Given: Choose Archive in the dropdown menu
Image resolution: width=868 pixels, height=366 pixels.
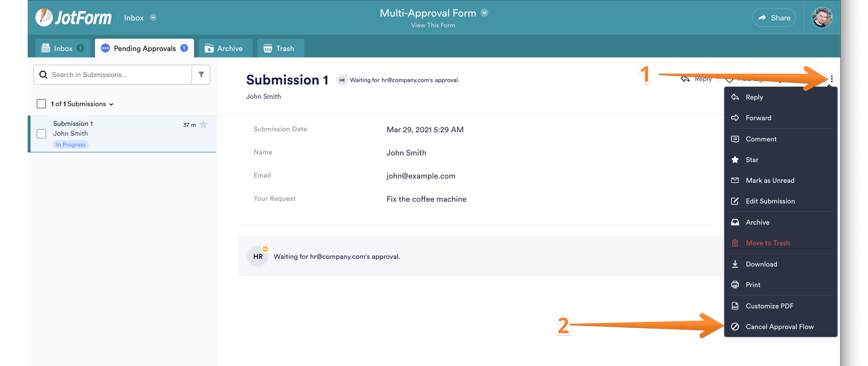Looking at the screenshot, I should pyautogui.click(x=780, y=222).
